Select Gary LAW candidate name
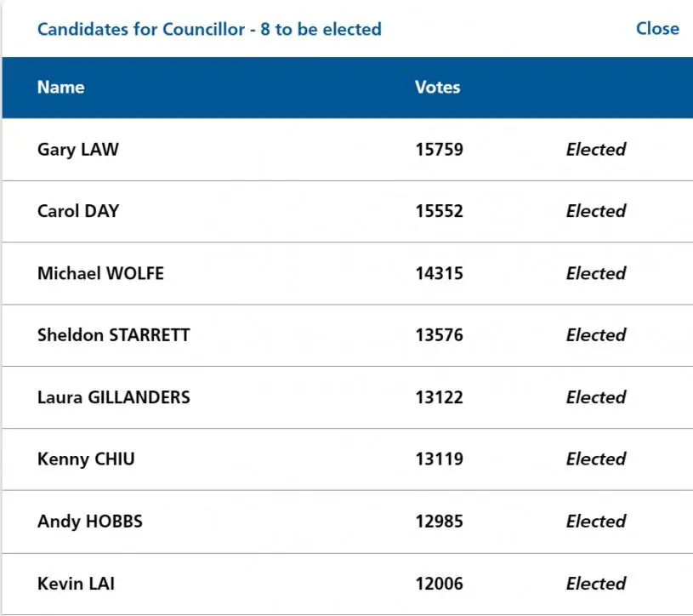Image resolution: width=693 pixels, height=616 pixels. coord(77,150)
